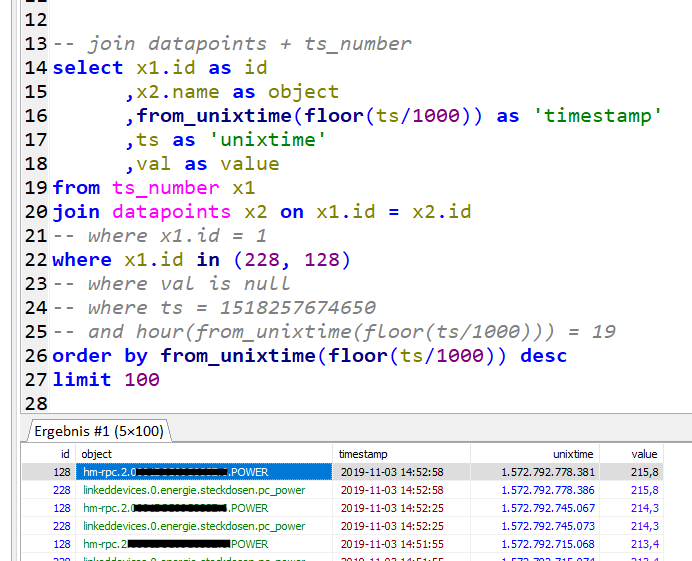The height and width of the screenshot is (561, 692).
Task: Click 'desc' keyword in order by line
Action: click(544, 356)
